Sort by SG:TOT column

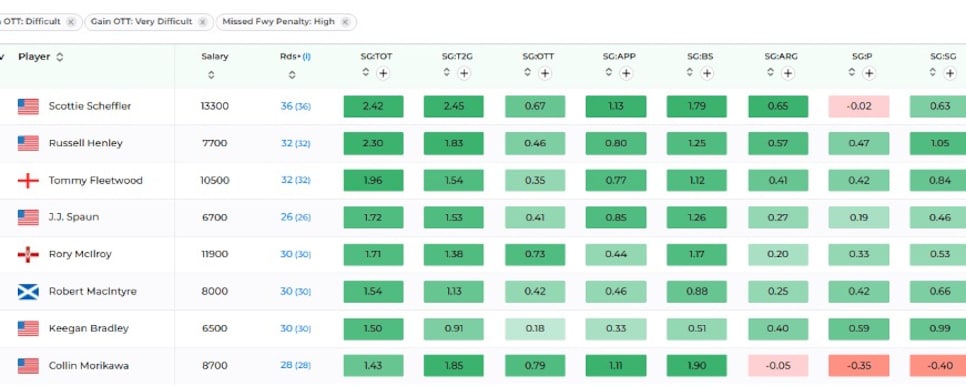coord(365,73)
